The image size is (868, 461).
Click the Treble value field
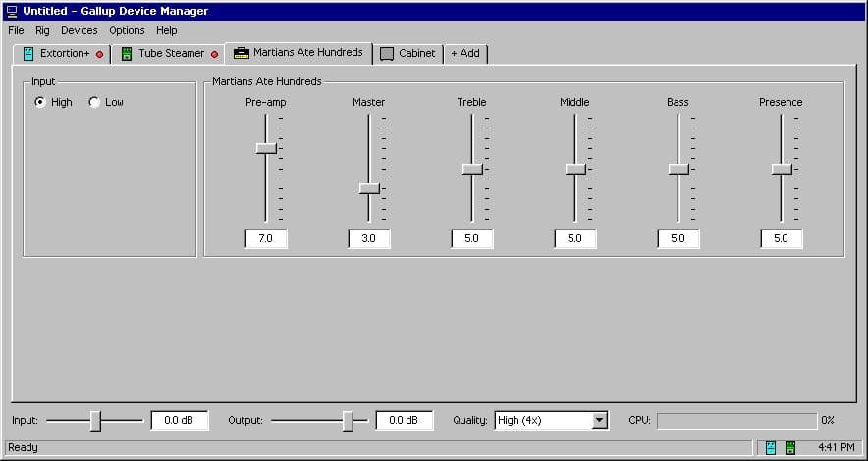472,238
